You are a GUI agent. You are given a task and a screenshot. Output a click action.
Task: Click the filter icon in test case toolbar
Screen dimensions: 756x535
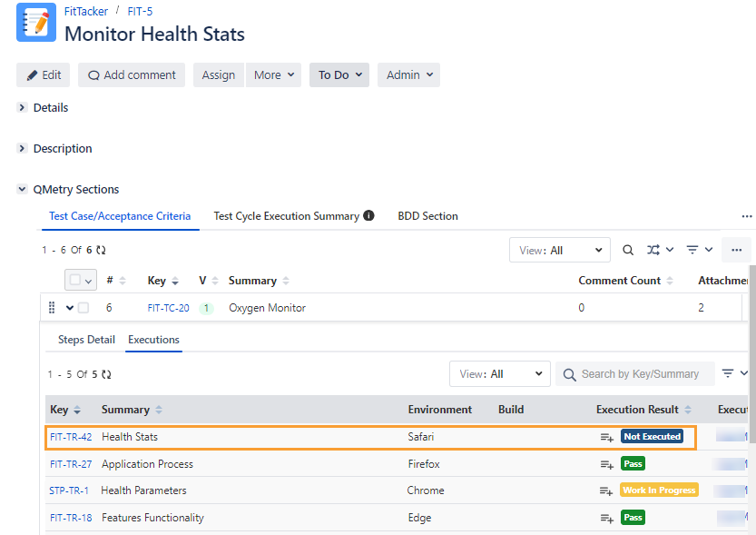pyautogui.click(x=692, y=250)
